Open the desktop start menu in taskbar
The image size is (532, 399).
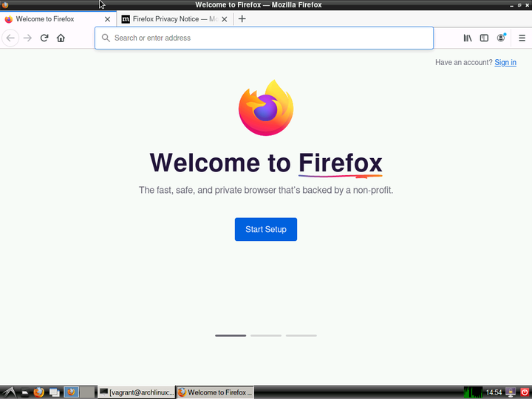pos(7,392)
